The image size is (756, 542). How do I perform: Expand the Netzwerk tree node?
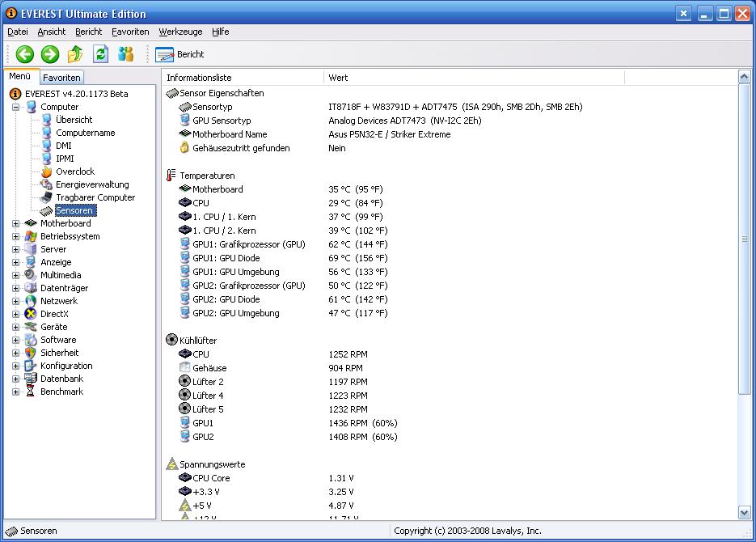click(x=16, y=301)
